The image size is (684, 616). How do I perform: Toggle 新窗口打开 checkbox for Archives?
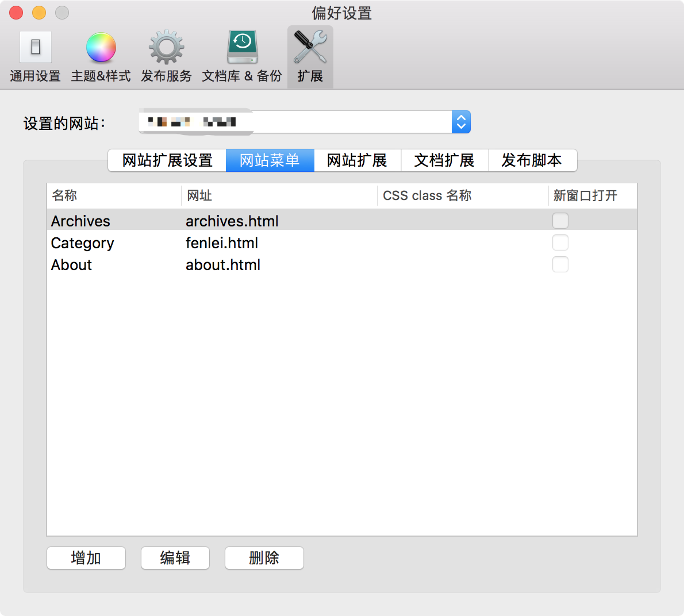tap(560, 221)
